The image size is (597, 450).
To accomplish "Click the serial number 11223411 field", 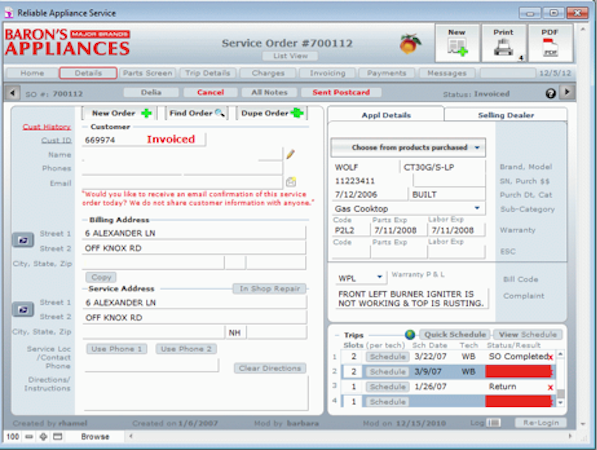I will (x=372, y=181).
